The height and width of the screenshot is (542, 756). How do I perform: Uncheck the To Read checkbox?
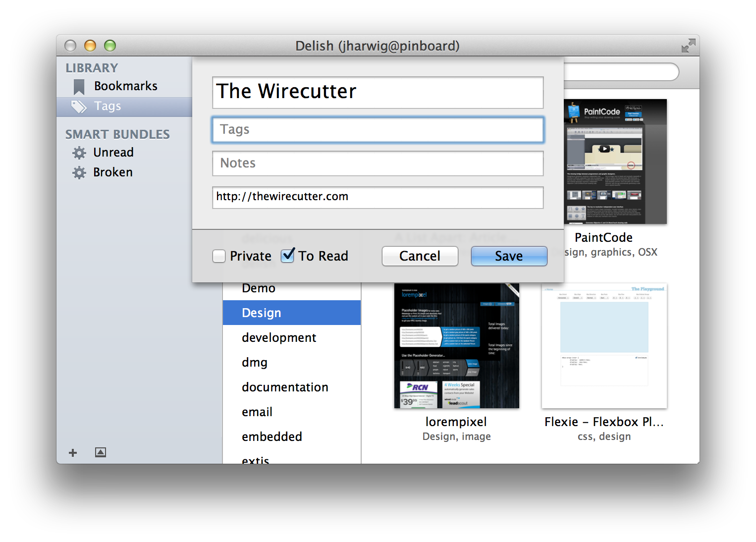288,255
